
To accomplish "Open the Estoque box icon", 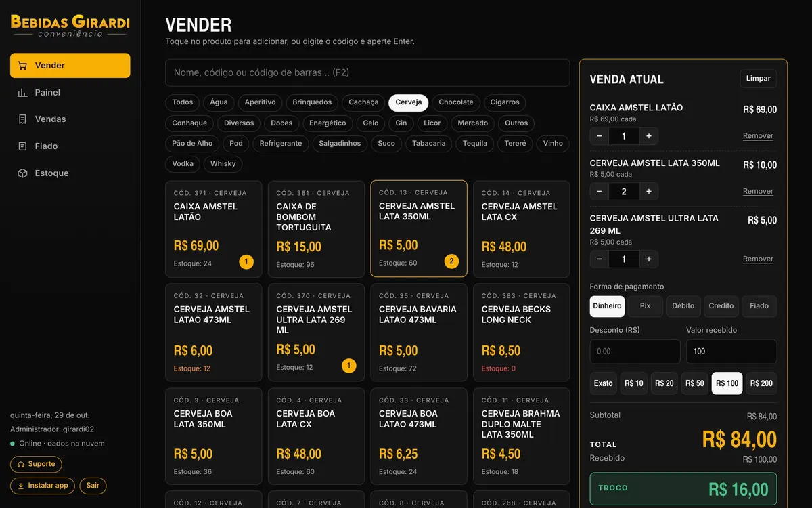I will pyautogui.click(x=22, y=173).
